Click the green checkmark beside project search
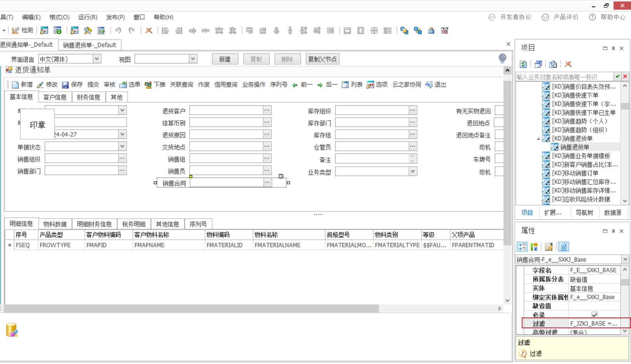 (618, 77)
